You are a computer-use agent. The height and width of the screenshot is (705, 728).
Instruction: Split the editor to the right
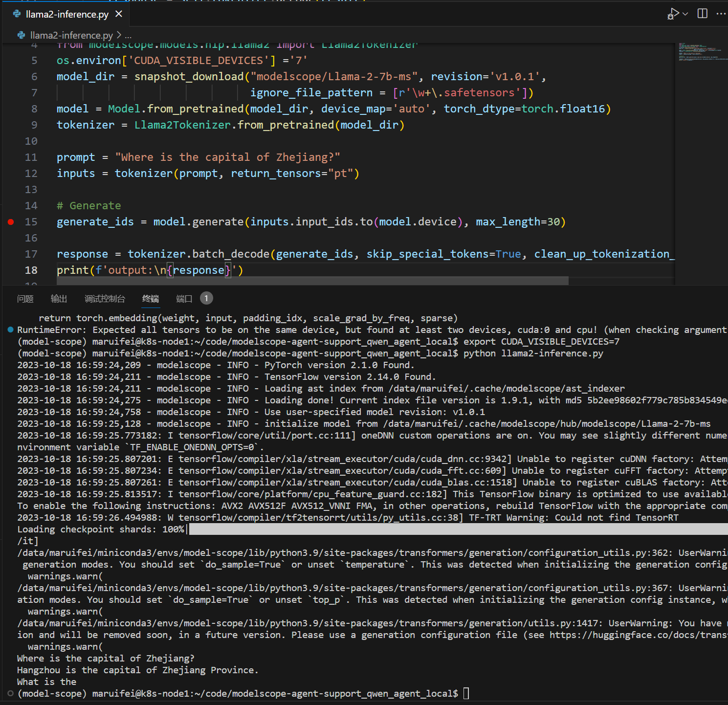tap(703, 14)
